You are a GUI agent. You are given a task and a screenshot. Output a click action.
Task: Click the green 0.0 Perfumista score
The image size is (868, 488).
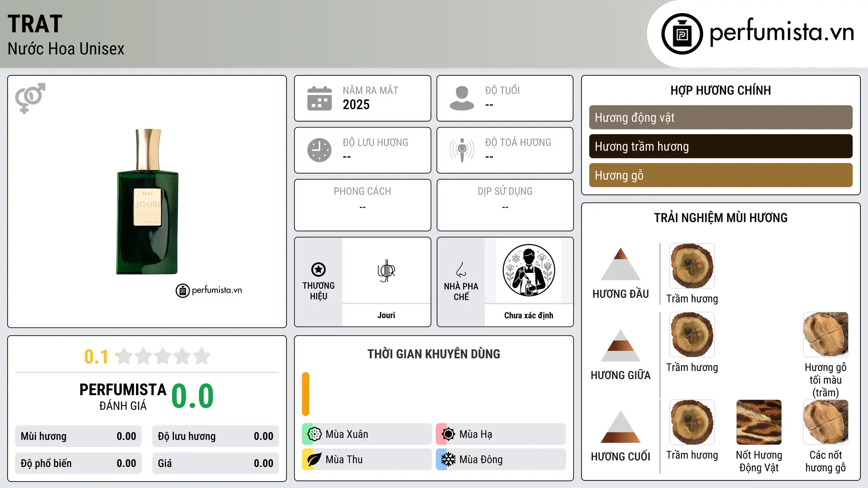click(192, 396)
